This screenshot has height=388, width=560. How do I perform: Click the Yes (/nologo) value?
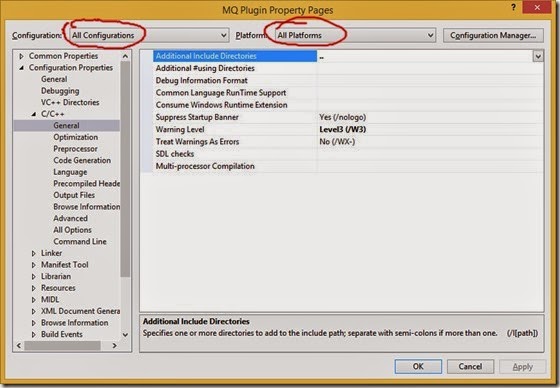point(342,117)
